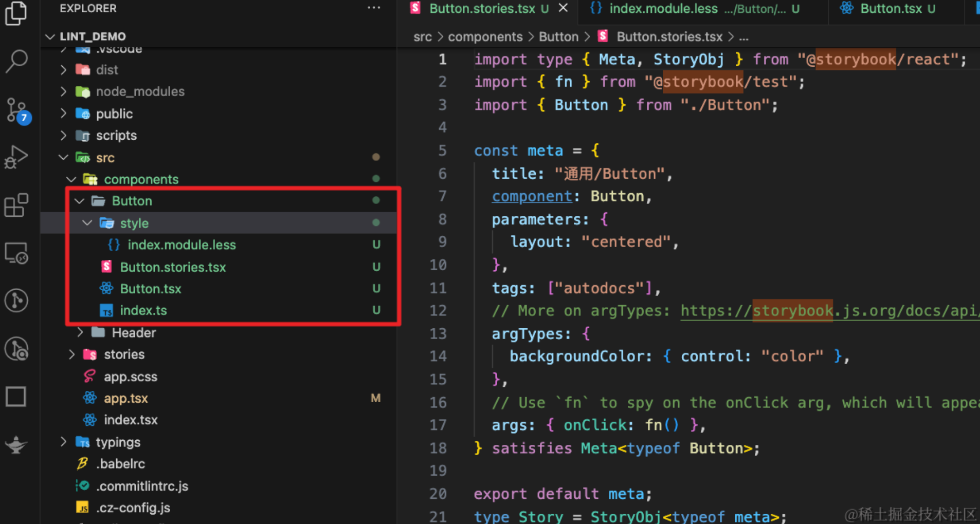Image resolution: width=980 pixels, height=524 pixels.
Task: Collapse the src folder
Action: (x=63, y=158)
